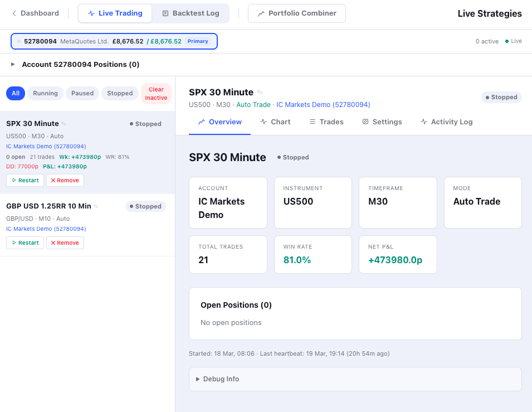Go back via Dashboard chevron arrow
Image resolution: width=532 pixels, height=412 pixels.
click(x=14, y=13)
